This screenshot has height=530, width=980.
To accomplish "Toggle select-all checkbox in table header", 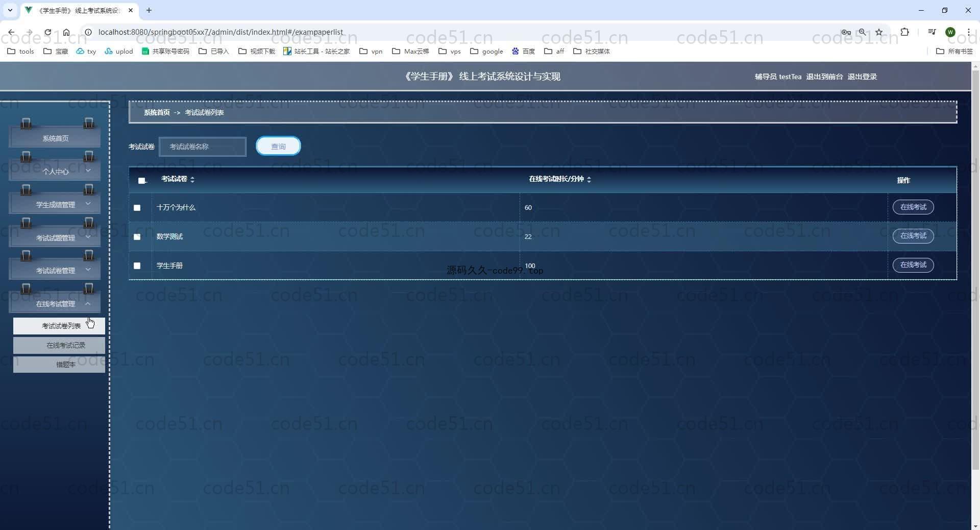I will point(141,180).
